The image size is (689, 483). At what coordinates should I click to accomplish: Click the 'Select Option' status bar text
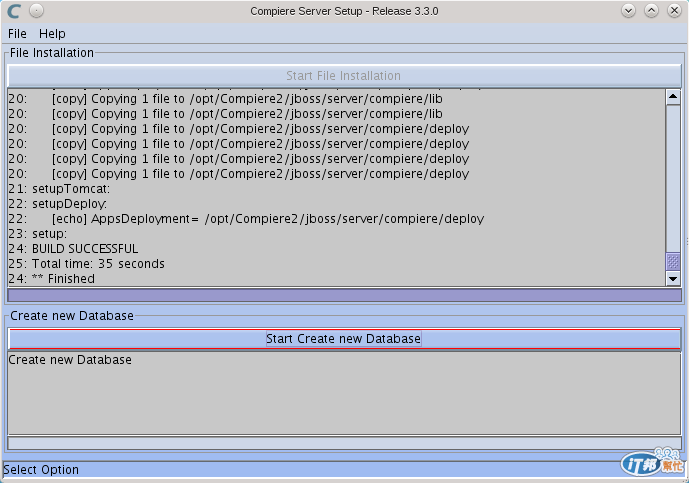click(41, 470)
